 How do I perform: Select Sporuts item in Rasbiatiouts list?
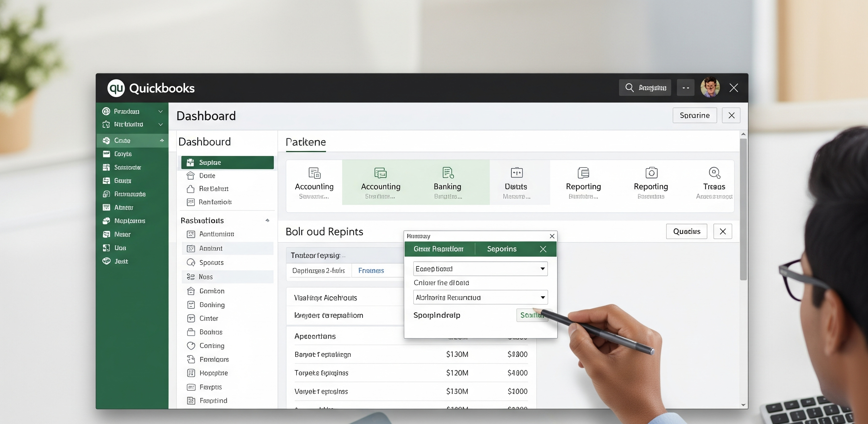click(211, 262)
